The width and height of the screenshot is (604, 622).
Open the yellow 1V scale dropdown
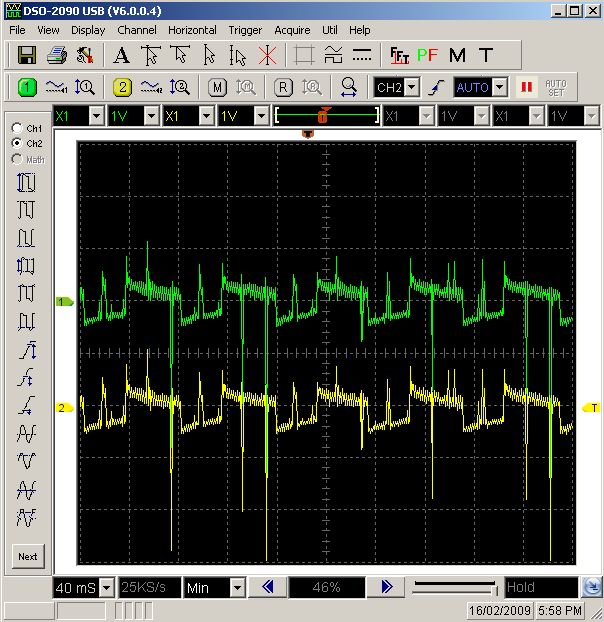261,116
